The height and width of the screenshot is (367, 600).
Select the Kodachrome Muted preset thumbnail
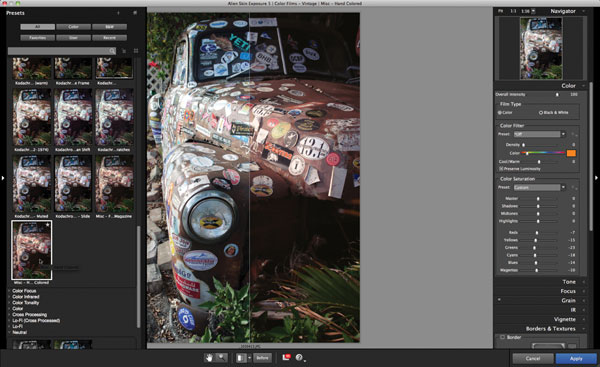tap(32, 183)
